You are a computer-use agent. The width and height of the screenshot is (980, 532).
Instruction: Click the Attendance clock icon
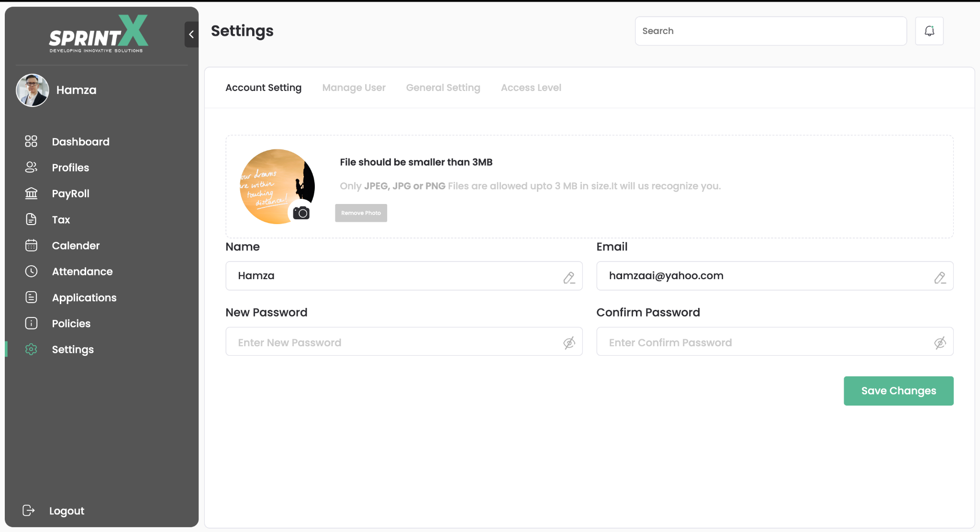[31, 271]
